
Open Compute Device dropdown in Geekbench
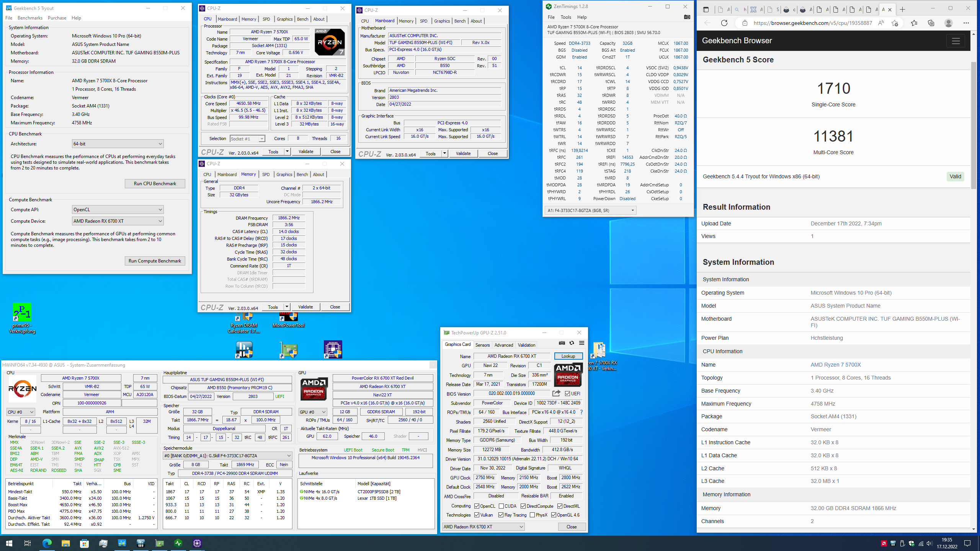(x=118, y=221)
